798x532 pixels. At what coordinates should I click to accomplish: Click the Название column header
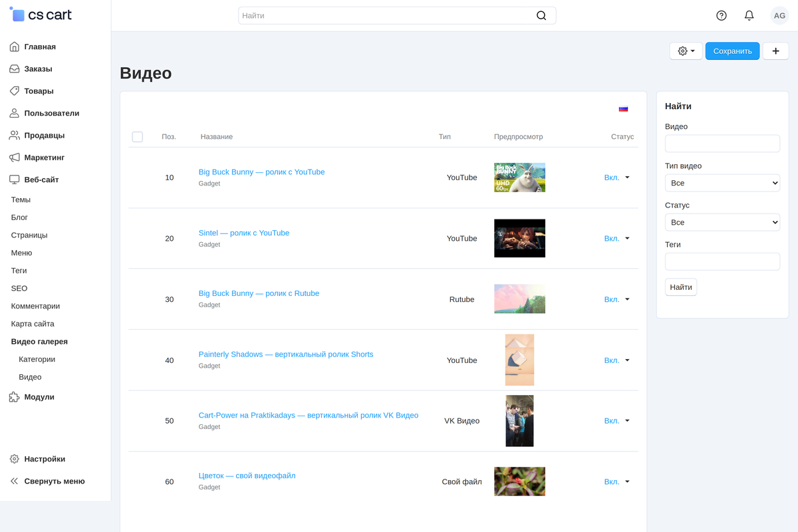click(217, 137)
